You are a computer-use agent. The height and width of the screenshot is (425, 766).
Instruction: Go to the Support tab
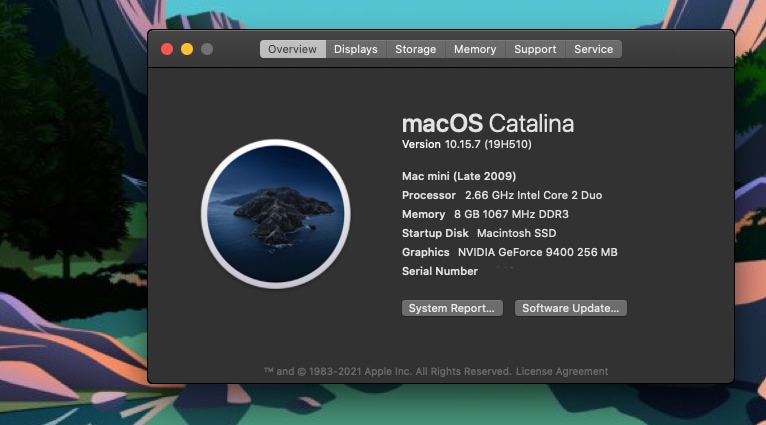click(x=535, y=49)
